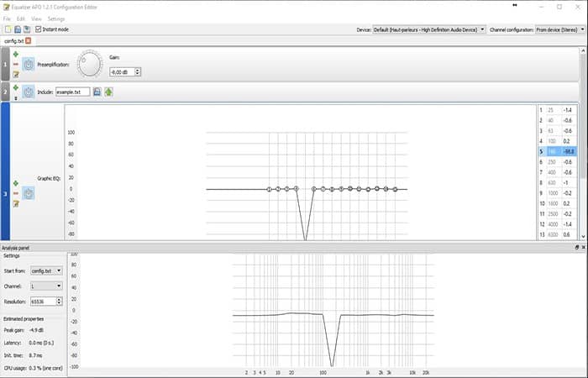Select band 4 gain value 0.2
Image resolution: width=588 pixels, height=378 pixels.
click(x=569, y=141)
